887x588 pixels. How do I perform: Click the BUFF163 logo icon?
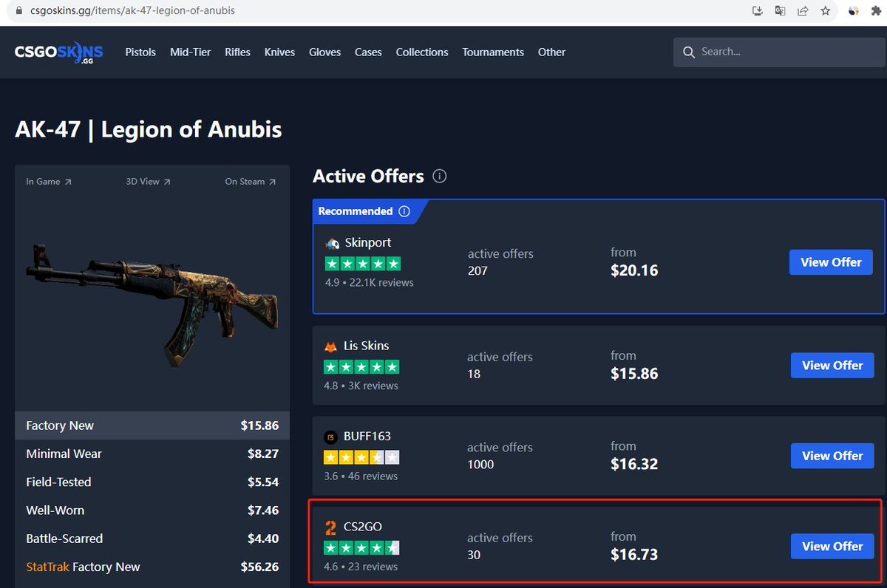[x=331, y=437]
